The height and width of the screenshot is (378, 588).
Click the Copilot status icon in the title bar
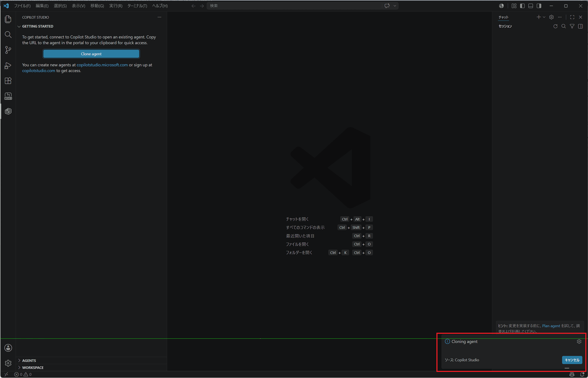501,6
